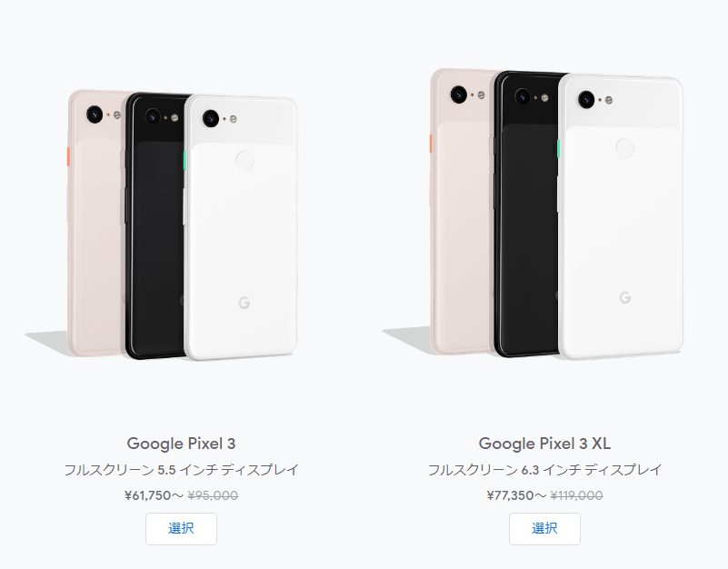Click the camera lens on pink Pixel 3
Image resolution: width=728 pixels, height=569 pixels.
click(x=95, y=115)
